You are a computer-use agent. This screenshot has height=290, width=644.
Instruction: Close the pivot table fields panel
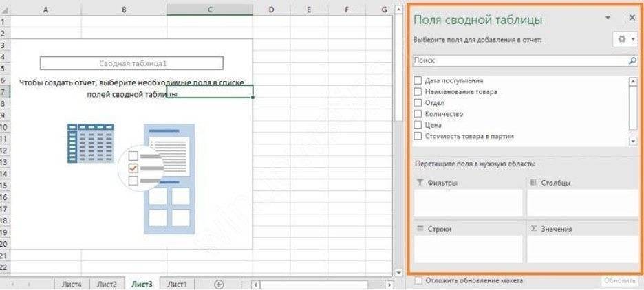[632, 18]
